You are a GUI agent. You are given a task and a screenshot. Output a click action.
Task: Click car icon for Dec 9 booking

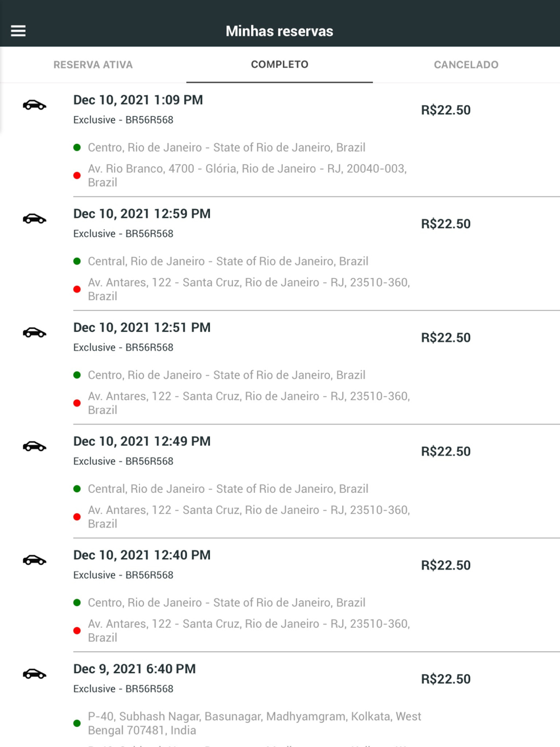(x=34, y=674)
